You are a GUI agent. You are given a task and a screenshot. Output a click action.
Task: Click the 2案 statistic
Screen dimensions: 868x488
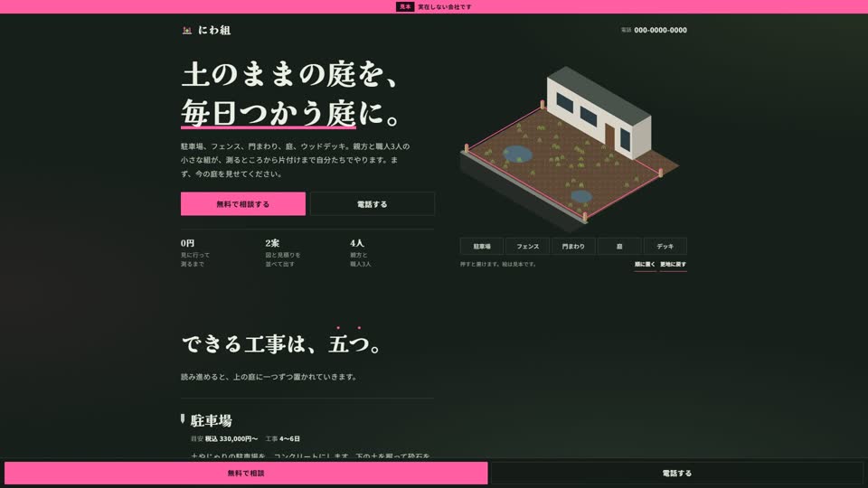pyautogui.click(x=272, y=243)
